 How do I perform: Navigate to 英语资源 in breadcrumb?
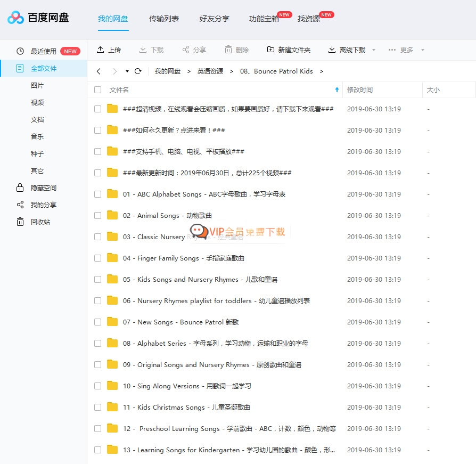click(210, 71)
